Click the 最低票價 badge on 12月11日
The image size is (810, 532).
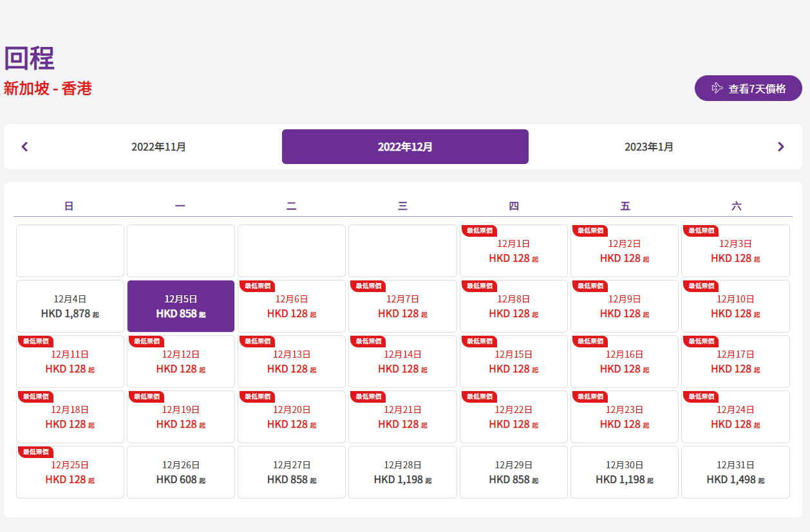pos(35,341)
